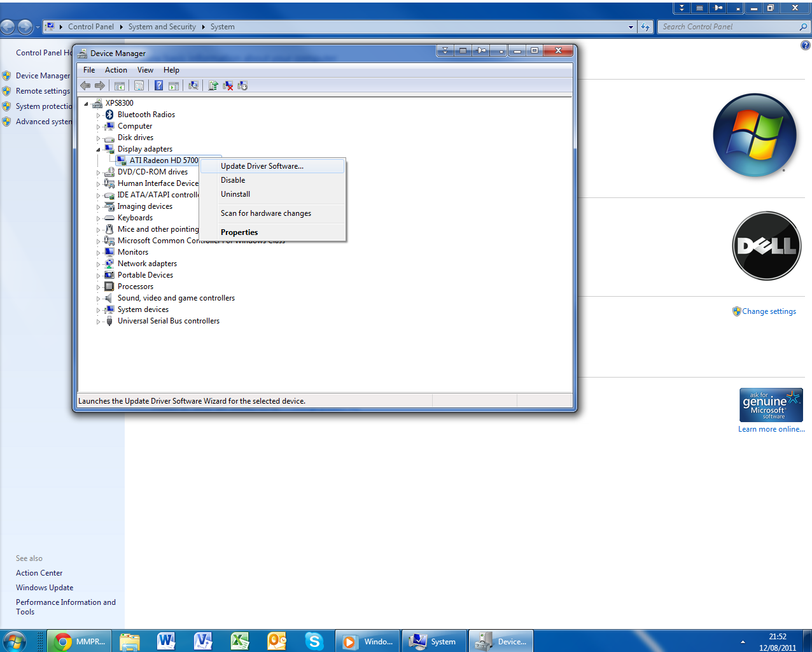
Task: Click the Windows Start orb
Action: (14, 641)
